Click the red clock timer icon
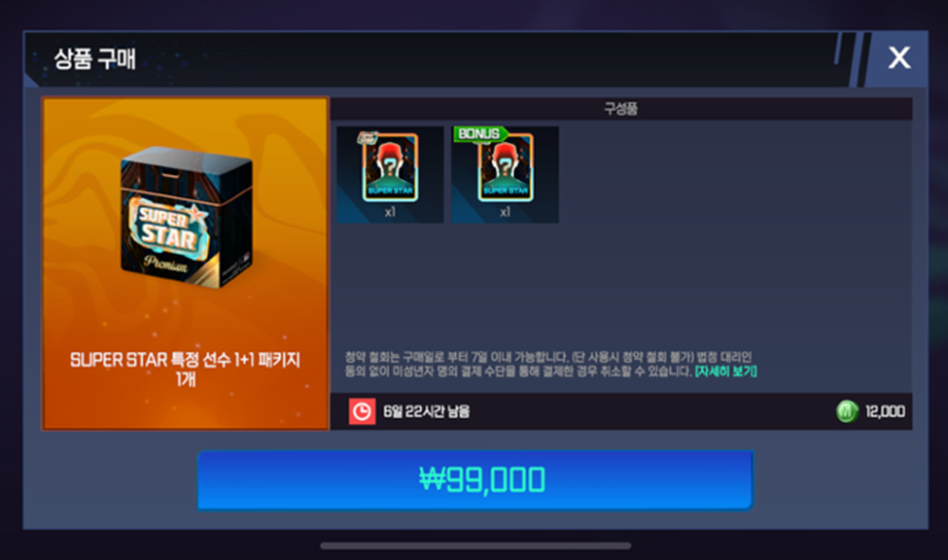The image size is (948, 560). (x=362, y=412)
